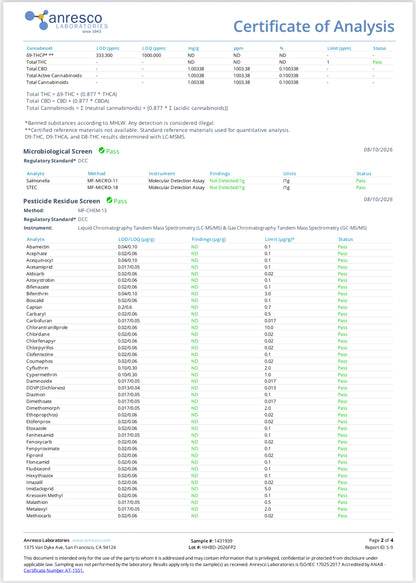Select the Total CBD row label
This screenshot has height=583, width=416.
(36, 69)
